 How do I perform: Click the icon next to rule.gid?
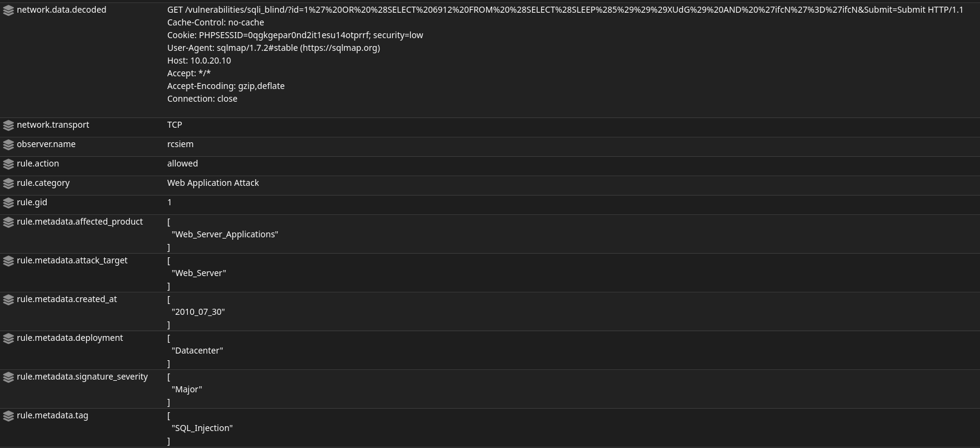pos(8,203)
